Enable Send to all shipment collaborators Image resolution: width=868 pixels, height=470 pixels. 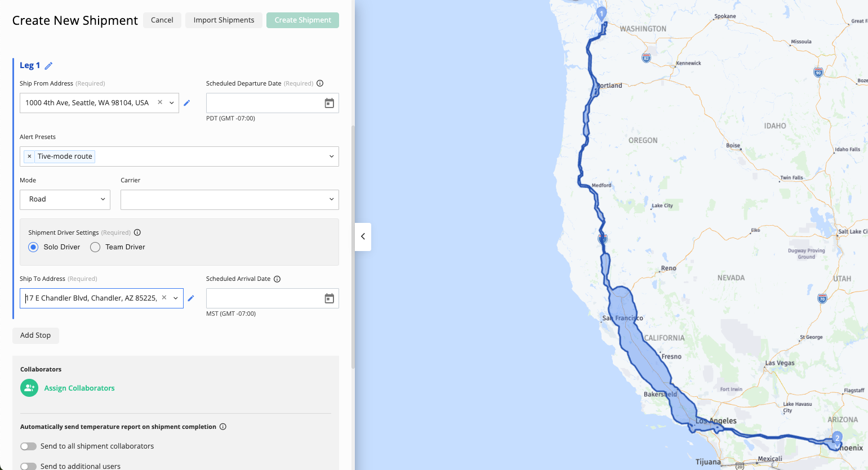[28, 446]
